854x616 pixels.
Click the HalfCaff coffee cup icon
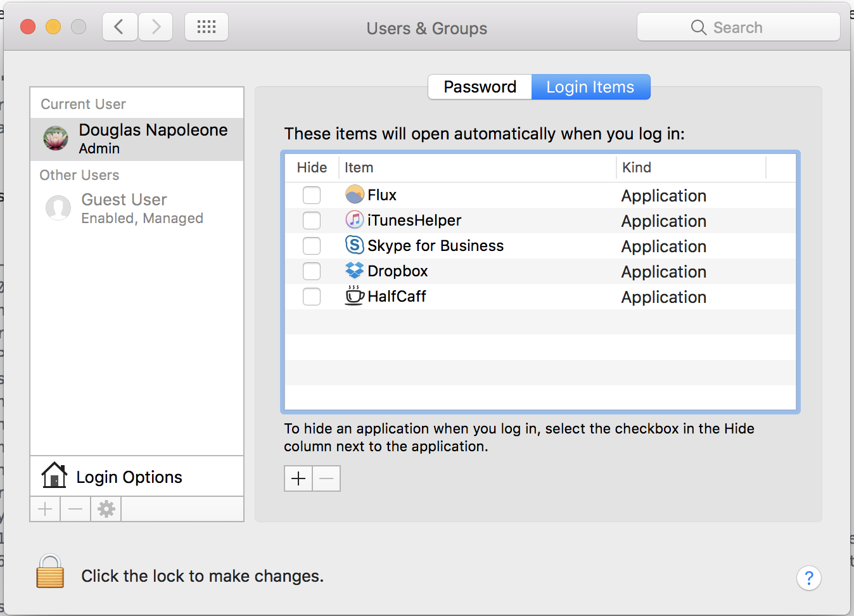[355, 295]
